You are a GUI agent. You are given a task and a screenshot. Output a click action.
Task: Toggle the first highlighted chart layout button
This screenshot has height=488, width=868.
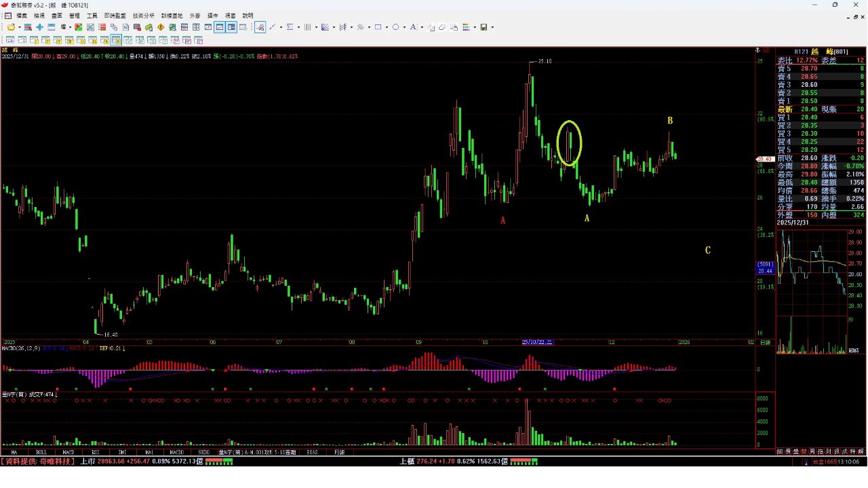(x=220, y=27)
